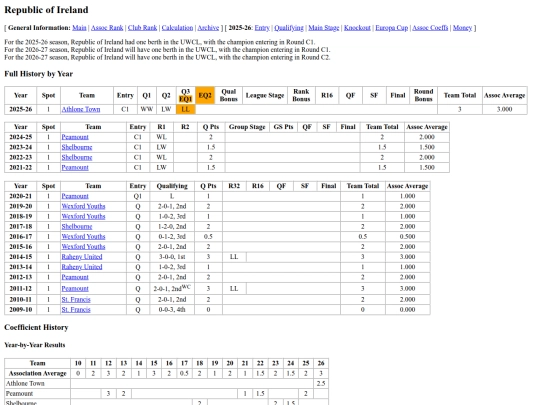The height and width of the screenshot is (405, 540).
Task: Open Wexford Youths link in 2018-19 row
Action: click(83, 216)
